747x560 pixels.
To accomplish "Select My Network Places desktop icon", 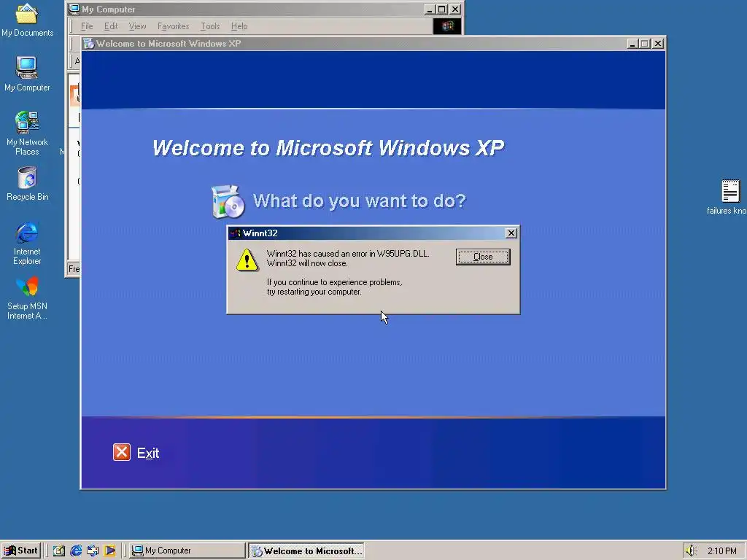I will point(27,133).
